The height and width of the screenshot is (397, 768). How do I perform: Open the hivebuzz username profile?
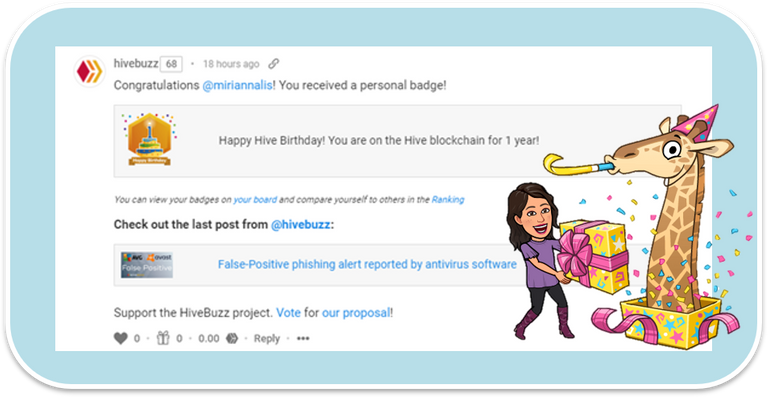tap(136, 64)
